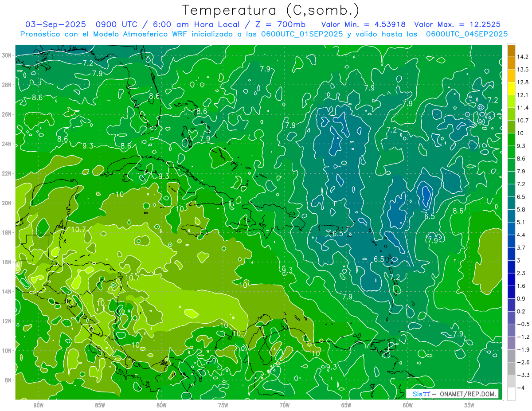The image size is (532, 411).
Task: Click the 28N latitude axis label
Action: pyautogui.click(x=8, y=85)
